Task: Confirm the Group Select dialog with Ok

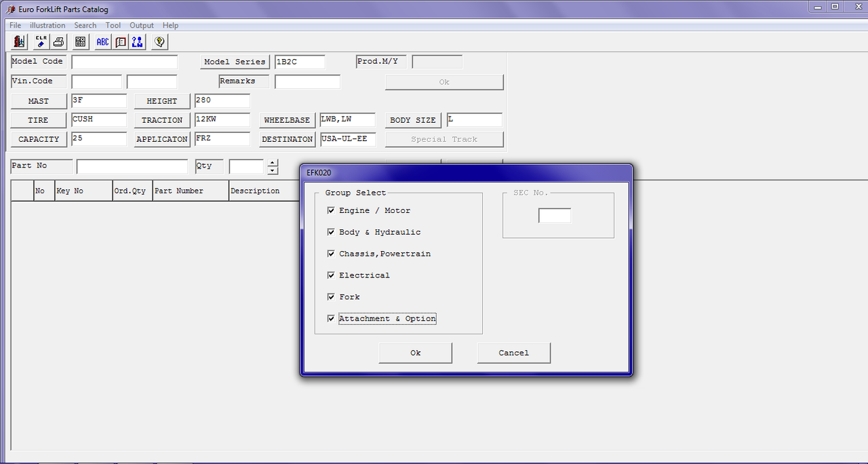Action: (416, 353)
